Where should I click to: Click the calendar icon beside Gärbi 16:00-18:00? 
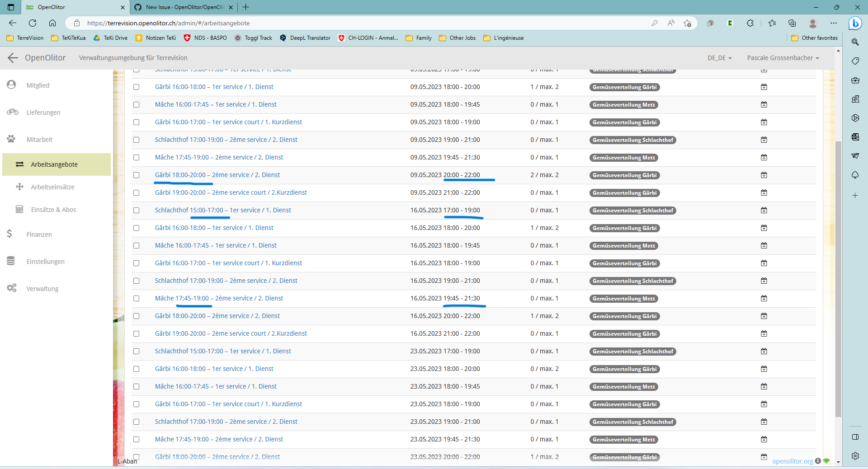[x=764, y=87]
